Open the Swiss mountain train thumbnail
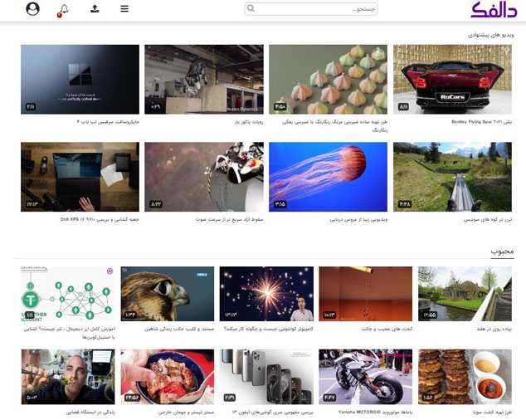Image resolution: width=526 pixels, height=420 pixels. tap(452, 177)
